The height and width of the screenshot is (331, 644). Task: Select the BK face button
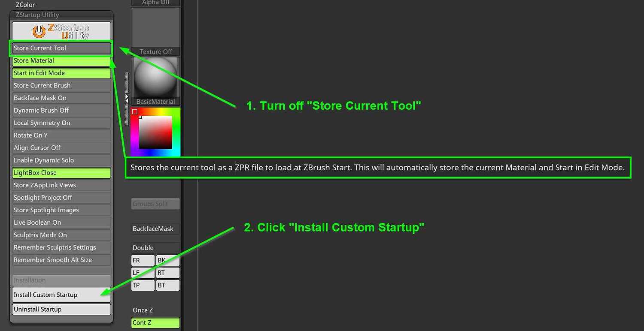(167, 260)
